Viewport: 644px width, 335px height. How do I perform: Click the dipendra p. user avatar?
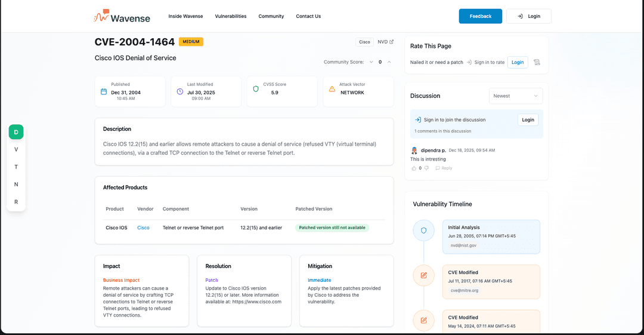pos(414,150)
